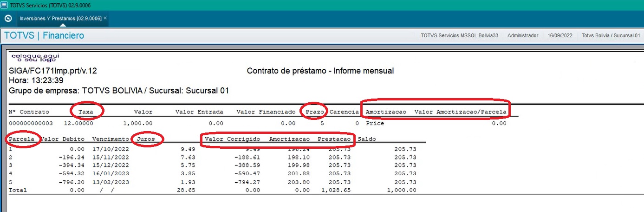Click the rate value 12.00000
644x212 pixels.
[x=78, y=124]
